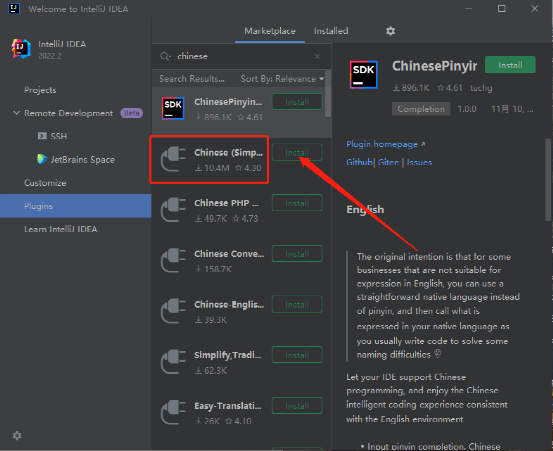Switch to the Marketplace tab
The height and width of the screenshot is (451, 553).
(x=270, y=31)
